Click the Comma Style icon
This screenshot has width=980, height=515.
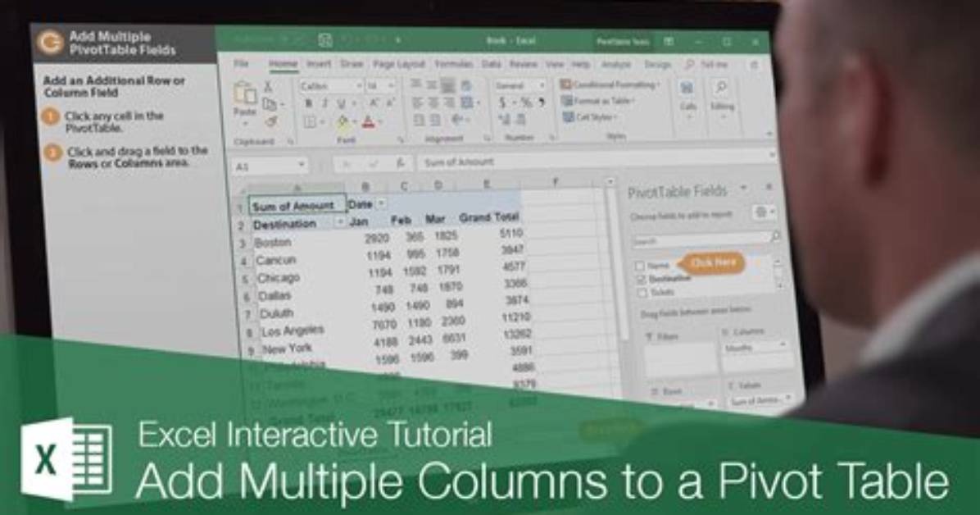point(542,102)
